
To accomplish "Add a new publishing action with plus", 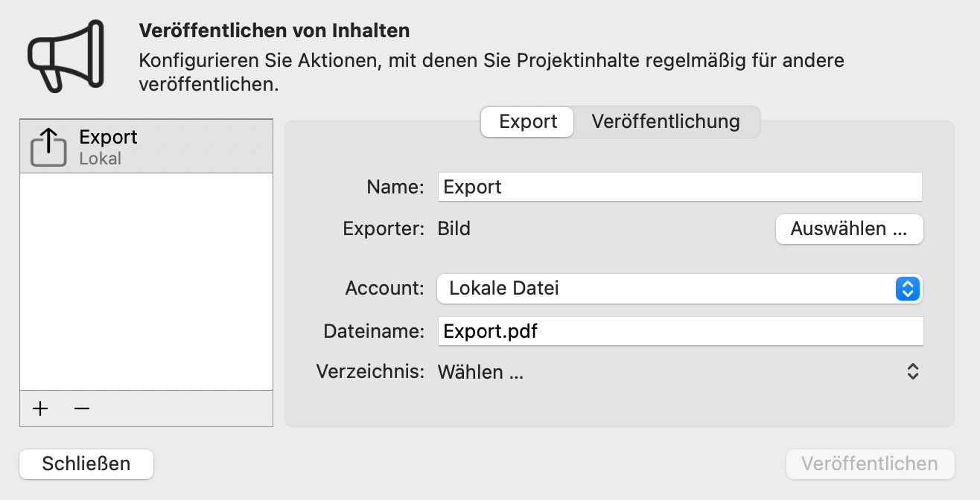I will pyautogui.click(x=40, y=408).
